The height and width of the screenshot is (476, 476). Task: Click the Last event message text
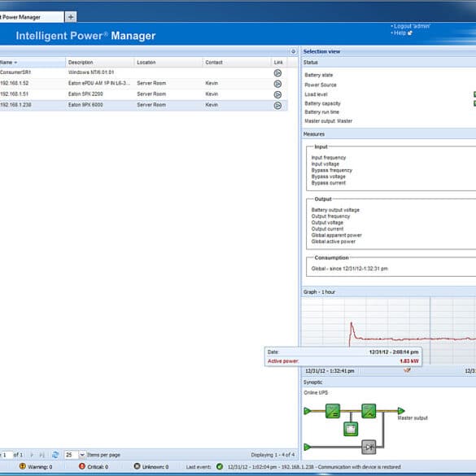pos(314,467)
